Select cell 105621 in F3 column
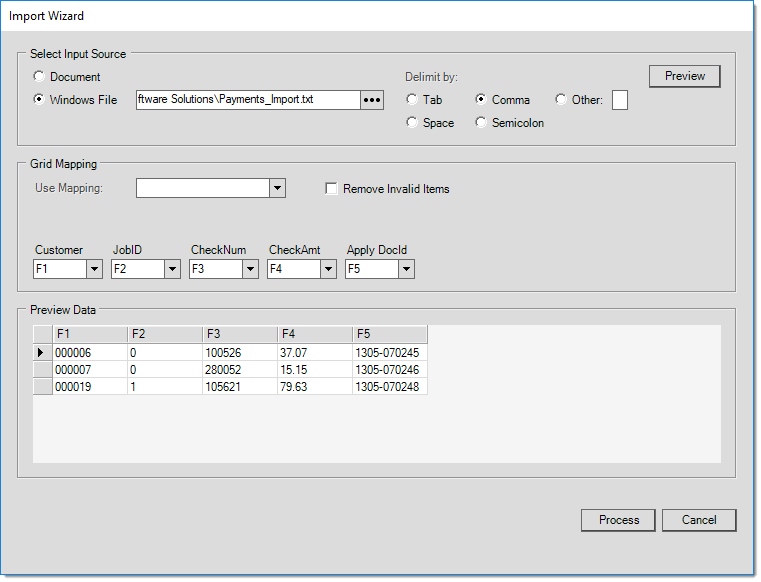 (x=240, y=386)
